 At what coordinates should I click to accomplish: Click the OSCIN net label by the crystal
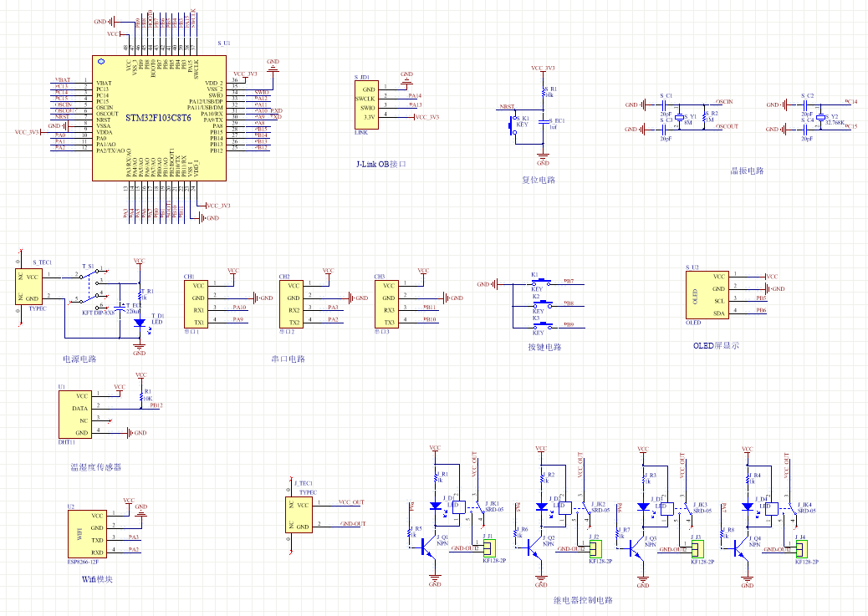(x=724, y=102)
